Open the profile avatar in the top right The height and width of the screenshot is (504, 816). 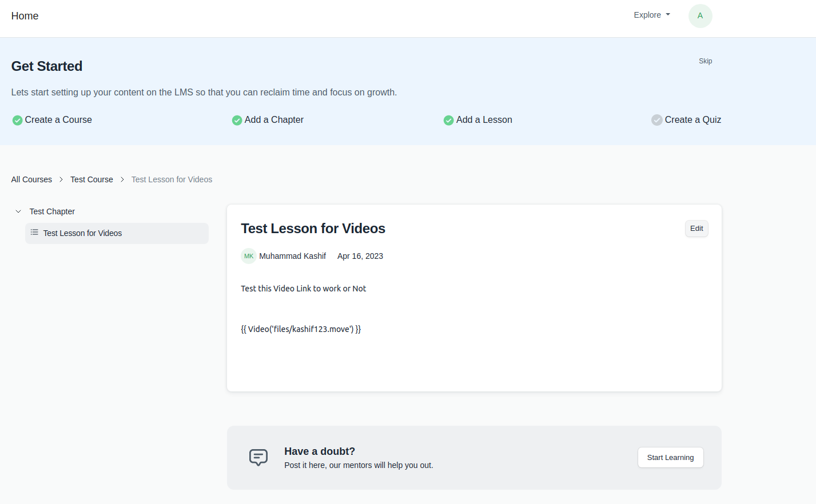pos(700,15)
